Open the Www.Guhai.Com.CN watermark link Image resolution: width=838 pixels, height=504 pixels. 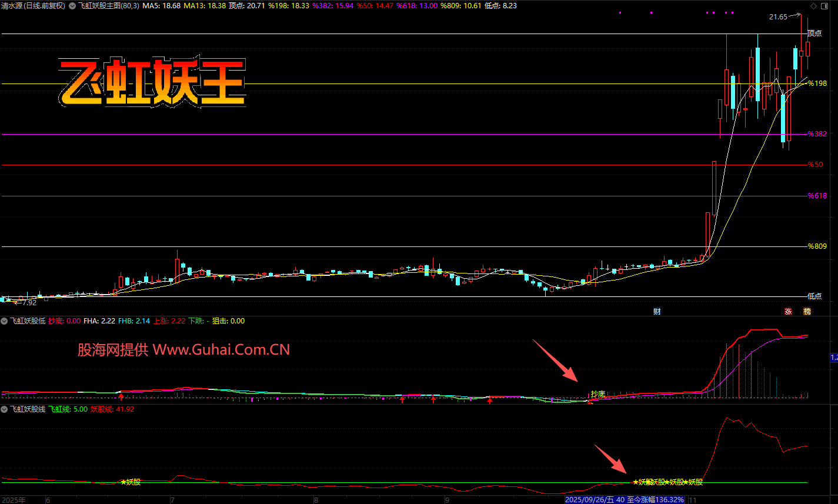click(221, 350)
